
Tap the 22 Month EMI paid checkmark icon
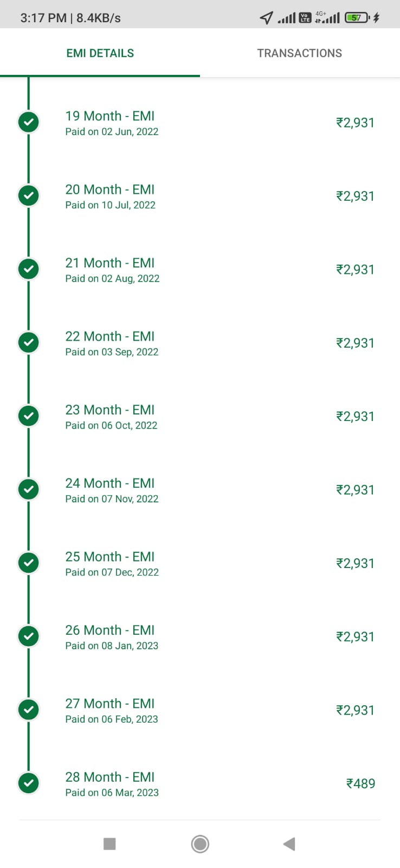pos(28,343)
